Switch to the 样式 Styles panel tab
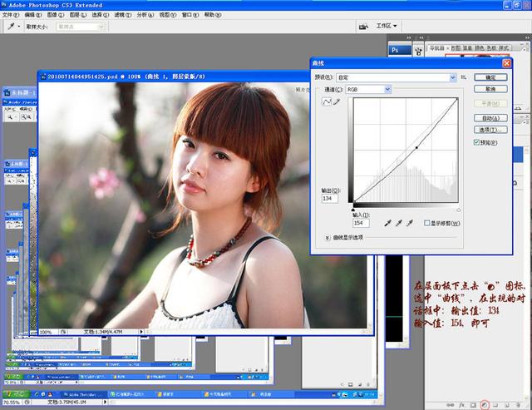Image resolution: width=532 pixels, height=410 pixels. pos(504,48)
